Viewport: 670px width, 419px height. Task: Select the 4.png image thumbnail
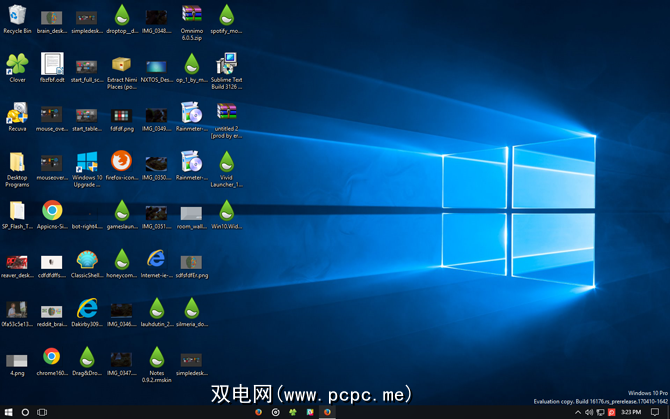pos(17,359)
